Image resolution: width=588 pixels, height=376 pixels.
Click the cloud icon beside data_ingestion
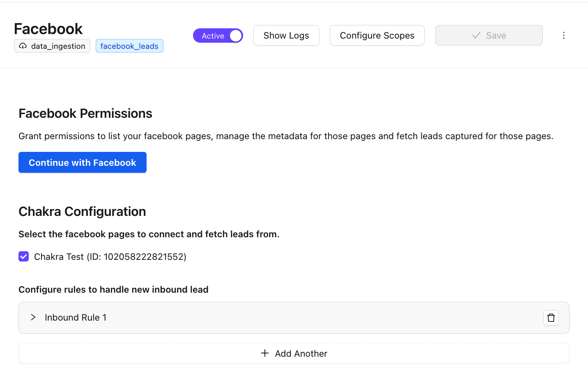click(x=23, y=46)
